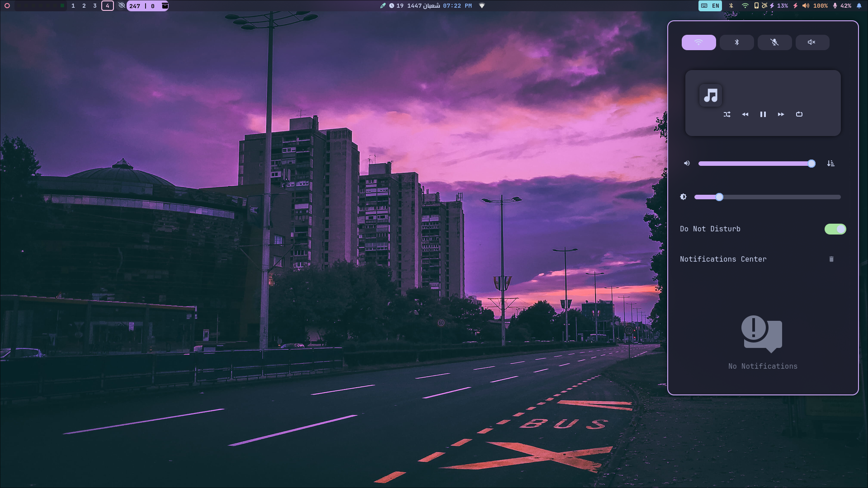This screenshot has height=488, width=868.
Task: Click the brightness icon beside its slider
Action: pyautogui.click(x=683, y=197)
